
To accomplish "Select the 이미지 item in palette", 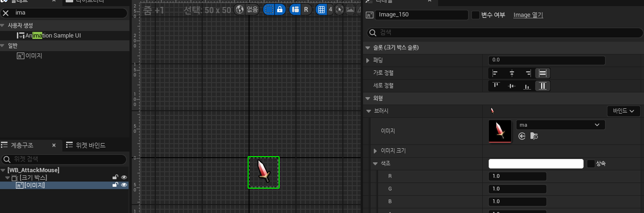I will (34, 56).
